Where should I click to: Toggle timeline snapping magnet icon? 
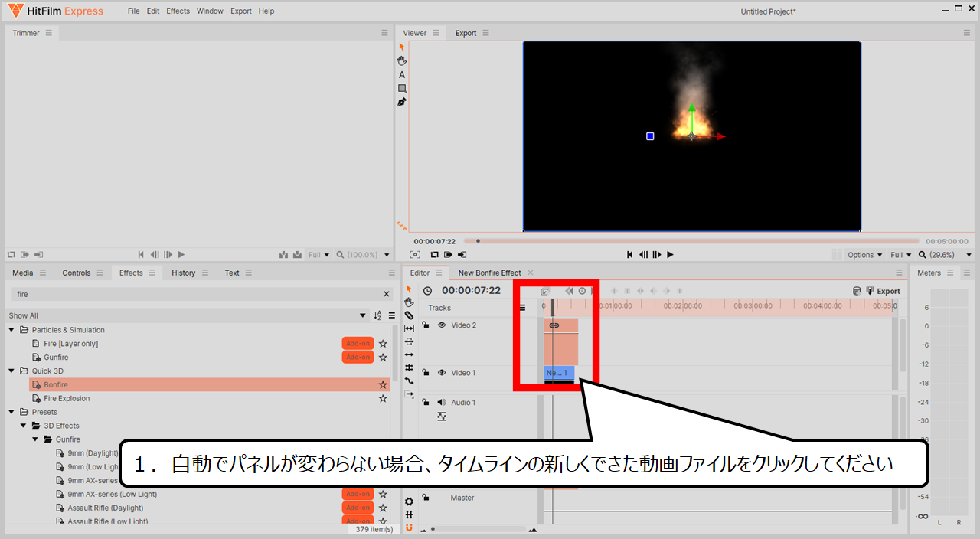(x=409, y=528)
